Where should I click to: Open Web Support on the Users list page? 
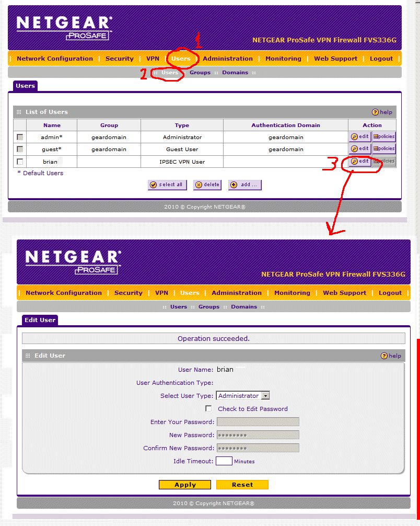tap(336, 59)
